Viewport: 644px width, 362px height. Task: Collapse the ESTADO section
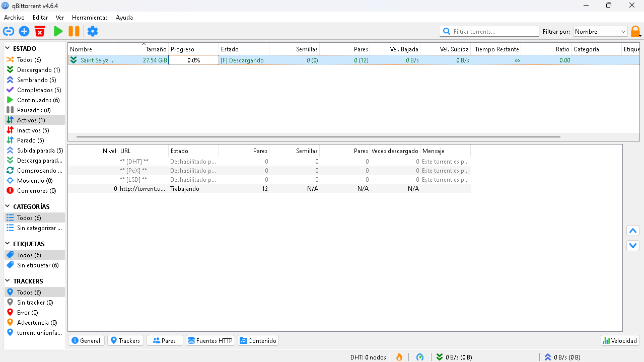(8, 49)
